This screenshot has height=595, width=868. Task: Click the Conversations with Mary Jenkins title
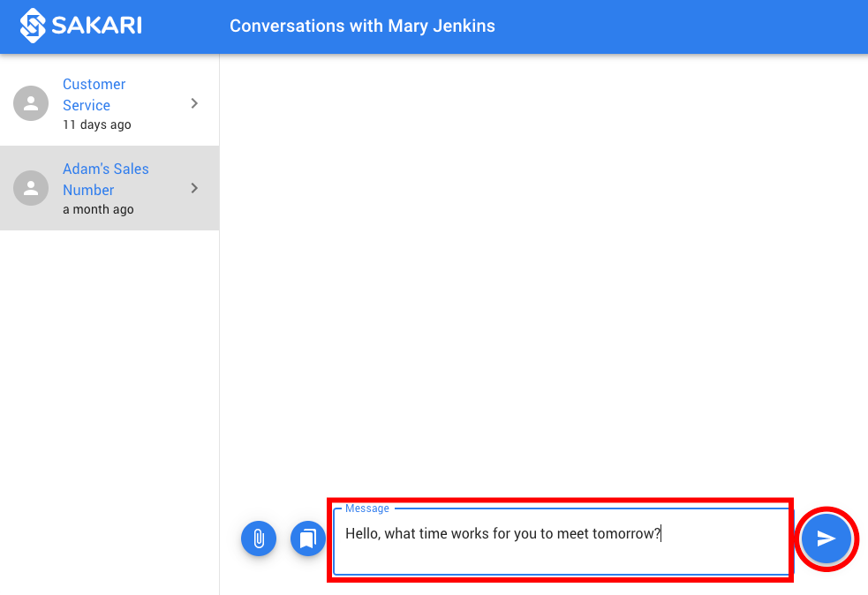click(362, 26)
